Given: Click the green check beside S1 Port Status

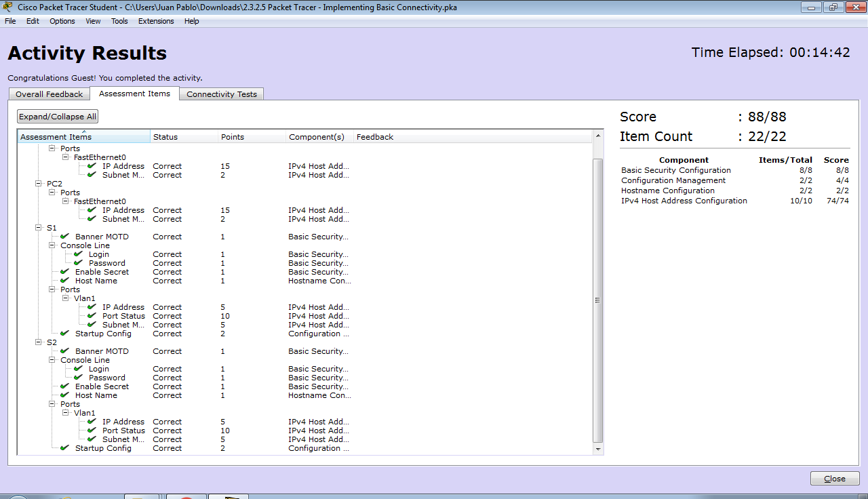Looking at the screenshot, I should click(92, 316).
